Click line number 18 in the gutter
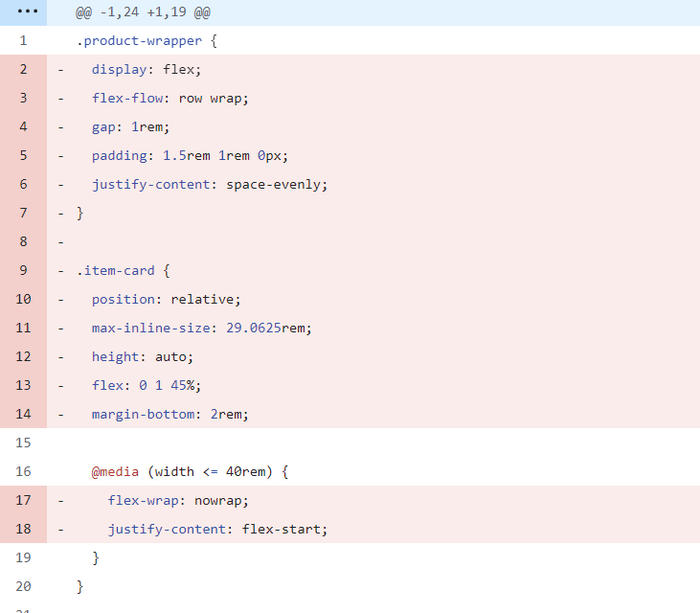 [x=23, y=529]
